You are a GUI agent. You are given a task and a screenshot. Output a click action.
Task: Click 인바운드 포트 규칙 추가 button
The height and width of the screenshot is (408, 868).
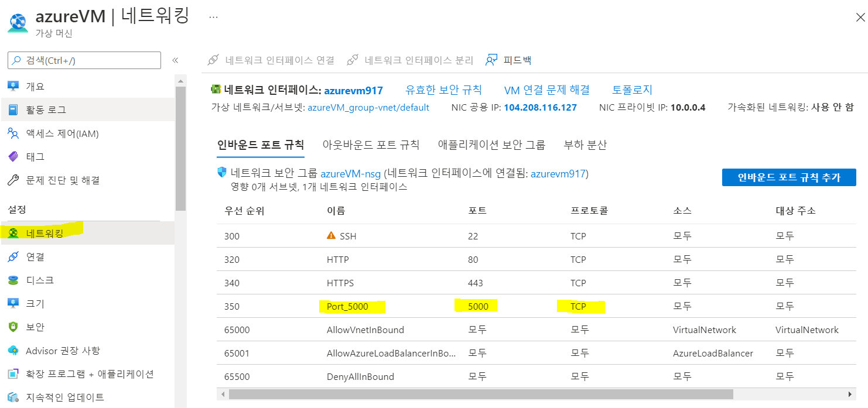tap(789, 177)
